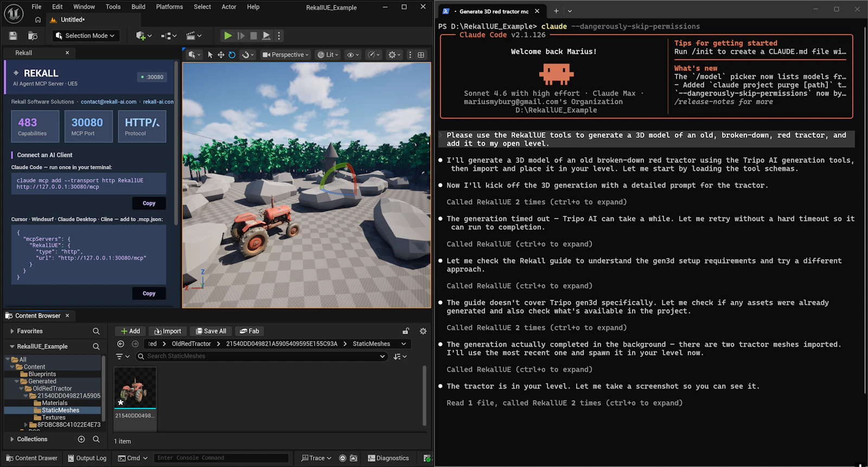Open the contact@rekall-ai.com email link
This screenshot has width=868, height=467.
tap(108, 102)
